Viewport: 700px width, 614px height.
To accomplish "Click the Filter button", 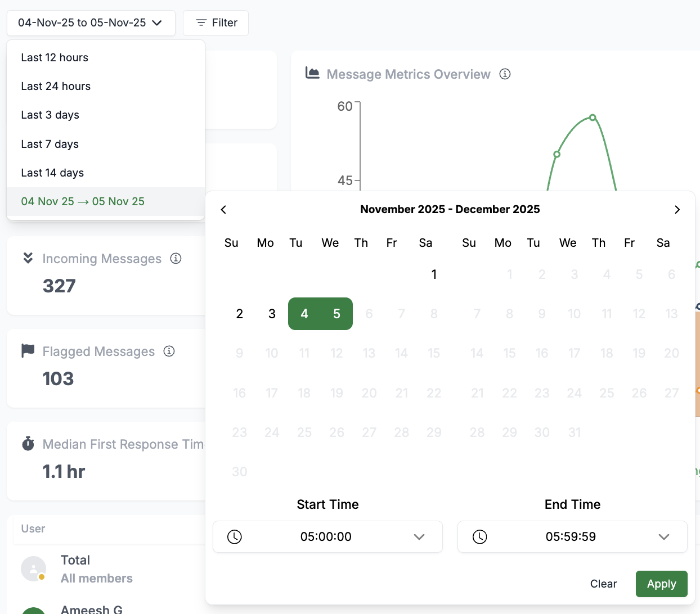I will coord(216,23).
